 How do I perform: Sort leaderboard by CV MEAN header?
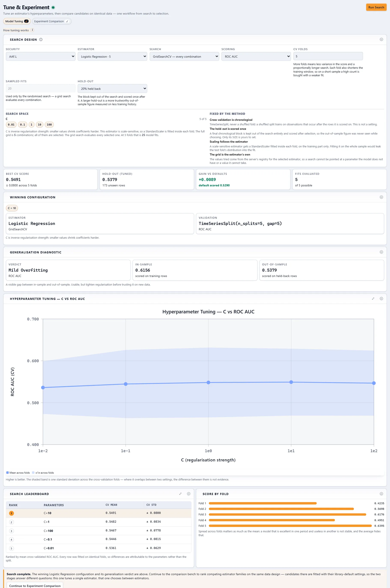click(111, 505)
